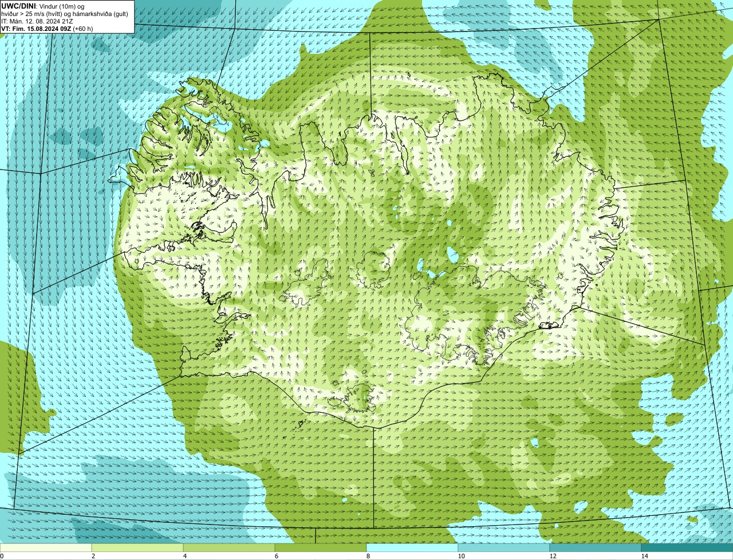Click the pale yellow 0–2 m/s legend swatch

pos(46,547)
